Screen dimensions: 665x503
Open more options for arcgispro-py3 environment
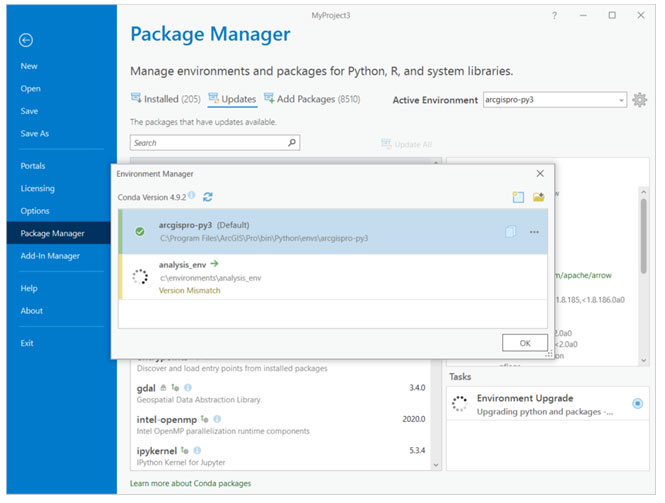pyautogui.click(x=534, y=232)
